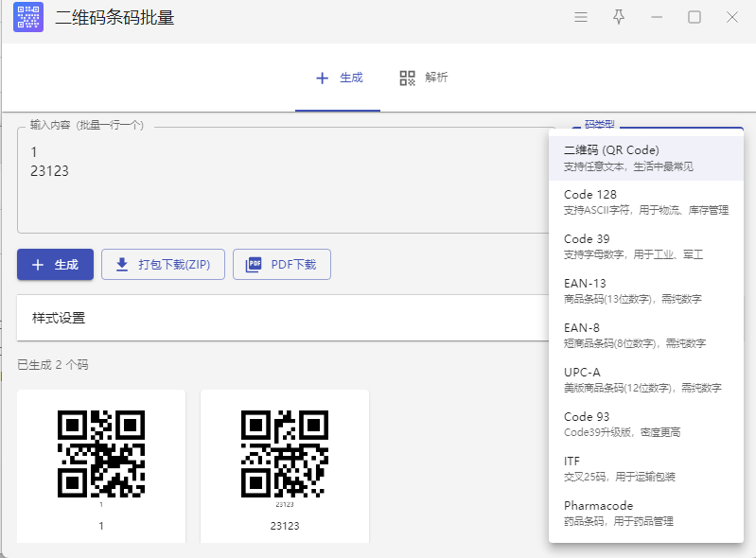Screen dimensions: 756x558
Task: Click the 已生成 2 个码 text
Action: point(53,365)
